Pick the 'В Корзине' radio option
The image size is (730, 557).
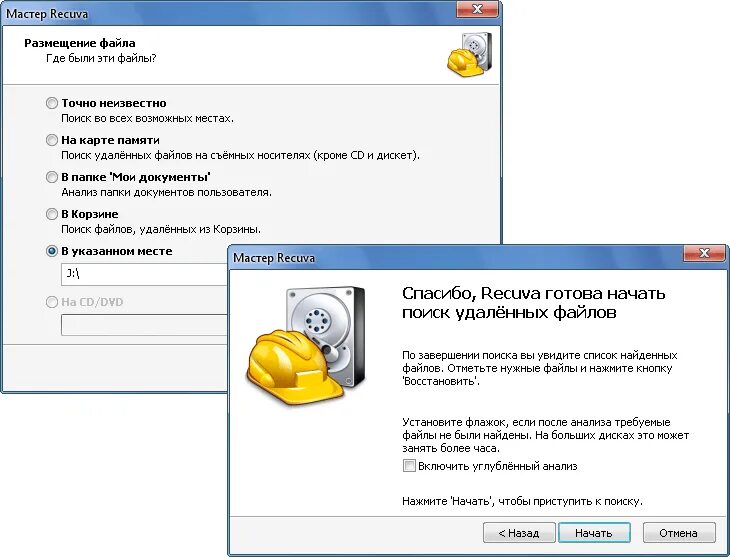[52, 214]
